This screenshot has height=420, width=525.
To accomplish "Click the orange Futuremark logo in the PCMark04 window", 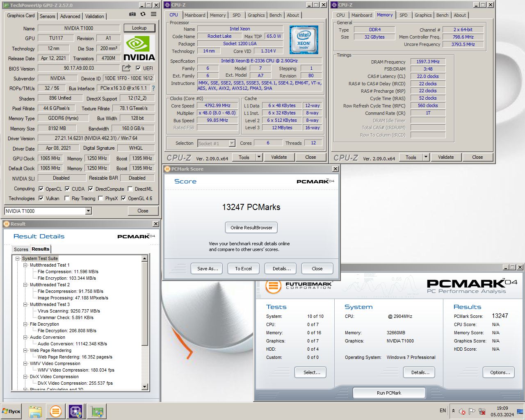I will (x=273, y=285).
